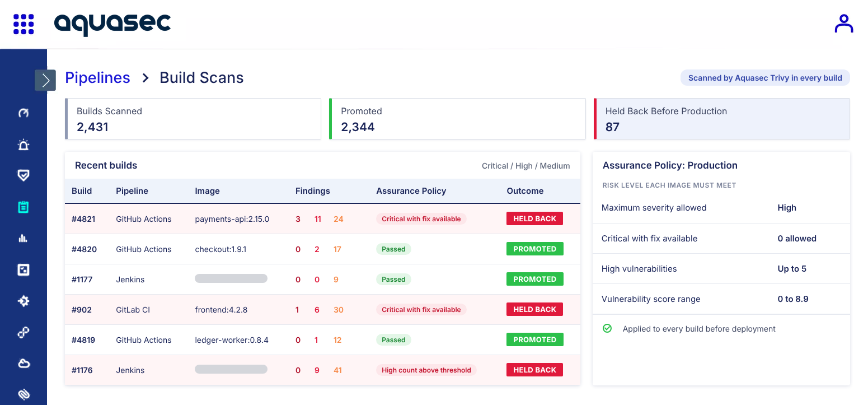
Task: Click the green check icon in policy panel
Action: pyautogui.click(x=607, y=329)
